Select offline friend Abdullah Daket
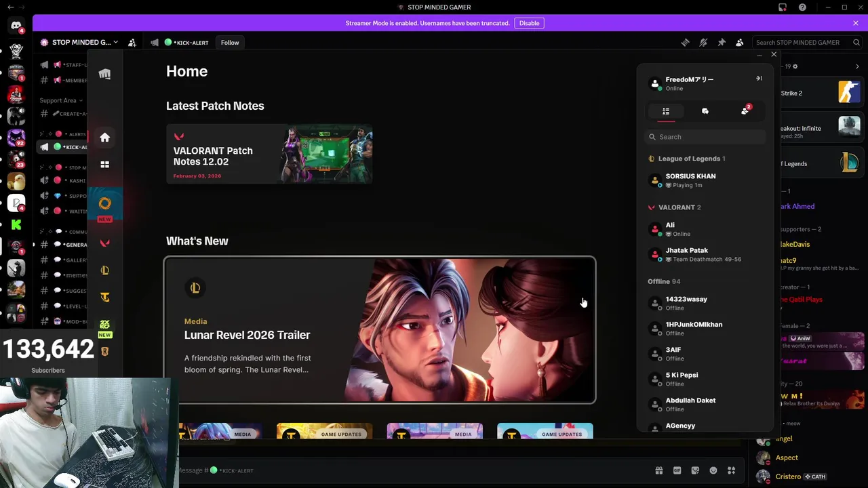This screenshot has height=488, width=868. pos(704,405)
